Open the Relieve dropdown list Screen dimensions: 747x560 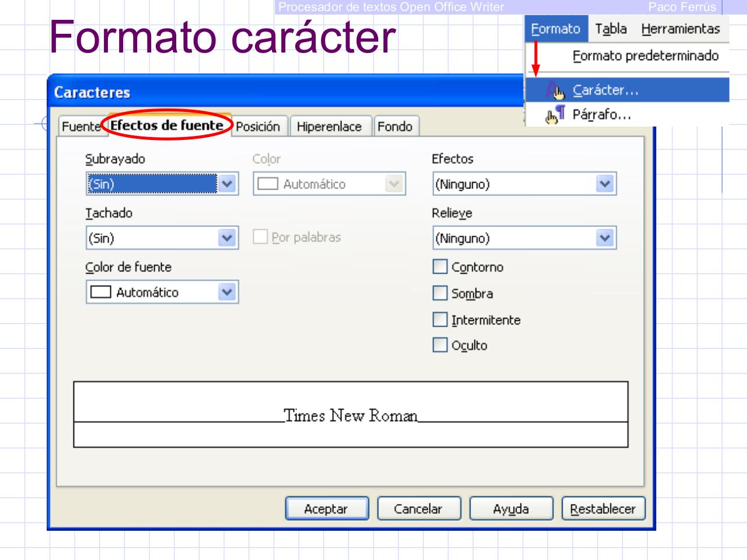click(x=604, y=237)
